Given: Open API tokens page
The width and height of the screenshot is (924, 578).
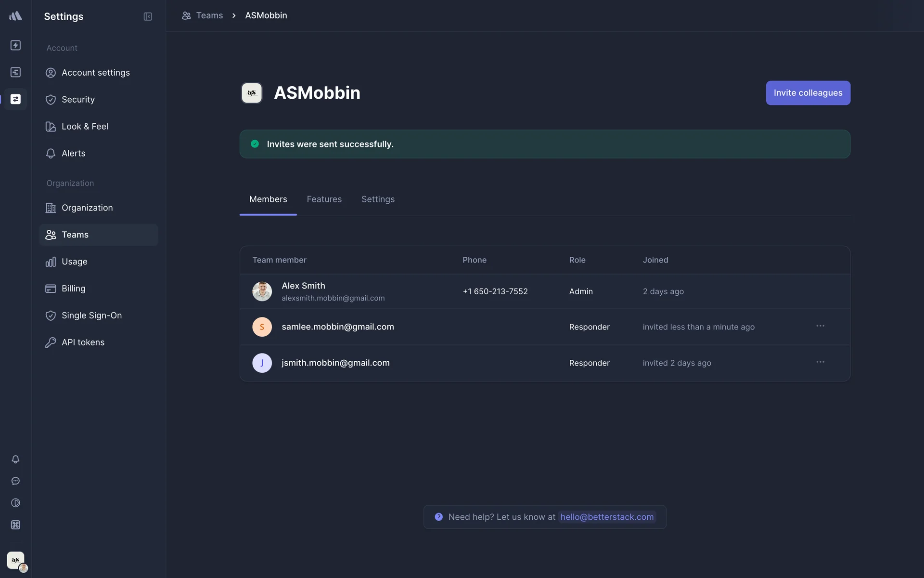Looking at the screenshot, I should click(x=83, y=342).
